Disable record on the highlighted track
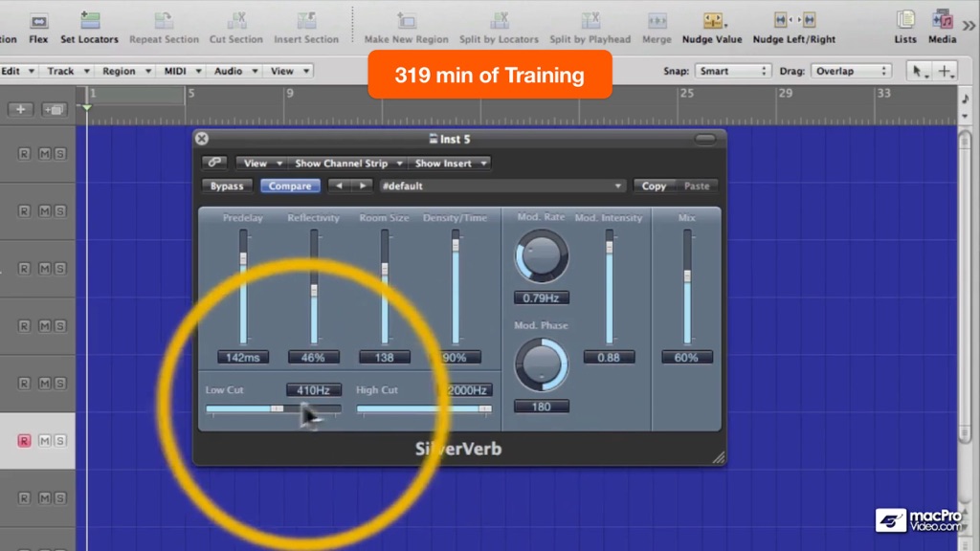 (24, 441)
